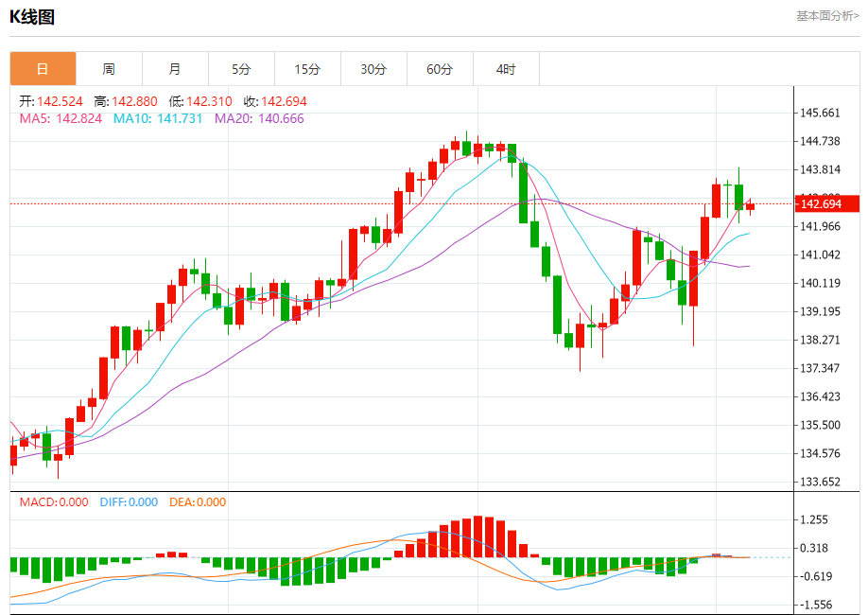Click the 开:142.524 open price
Screen dimensions: 868x615
coord(51,101)
